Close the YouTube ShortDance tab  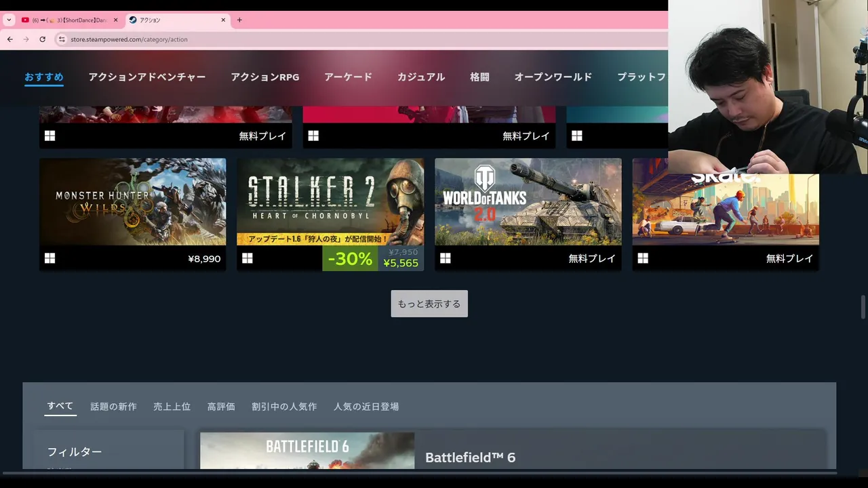coord(115,20)
